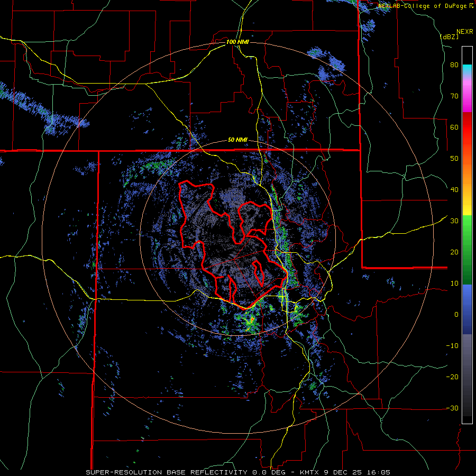Click the 20 value on the dBZ scale

point(454,252)
